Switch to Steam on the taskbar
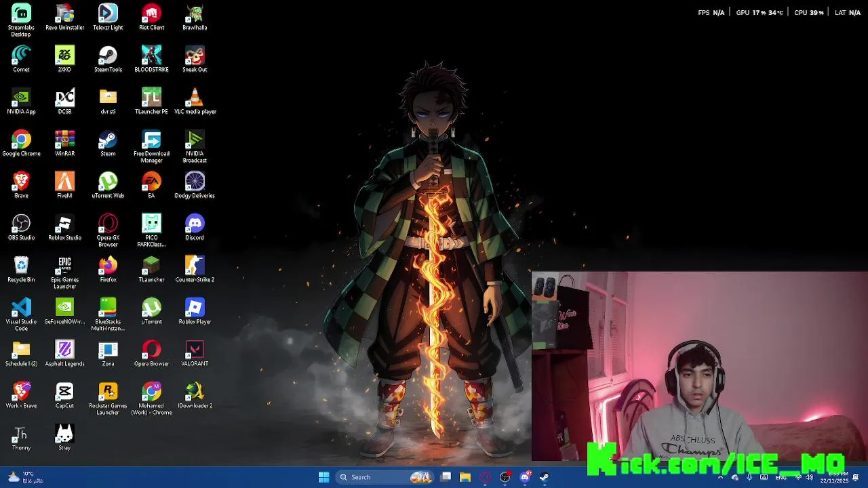 (x=544, y=477)
